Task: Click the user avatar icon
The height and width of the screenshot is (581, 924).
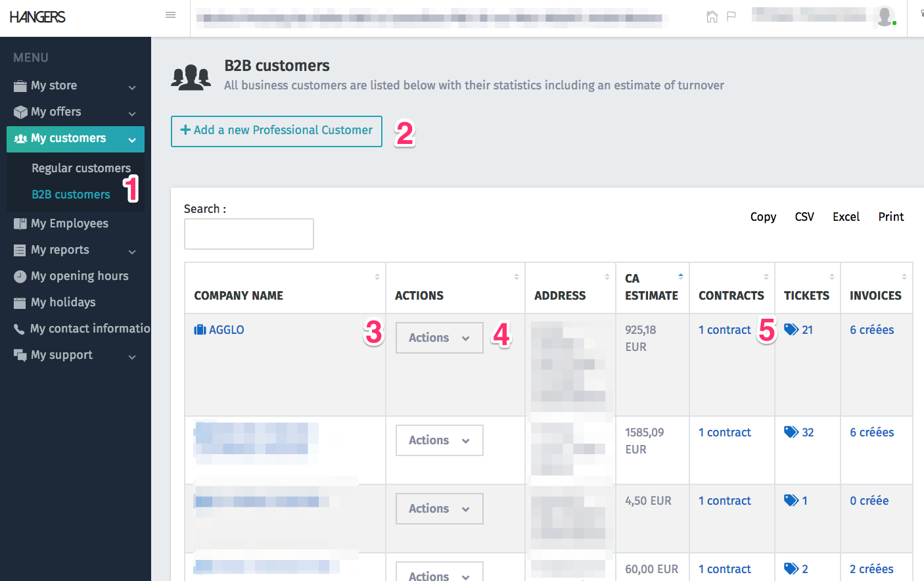Action: coord(885,16)
